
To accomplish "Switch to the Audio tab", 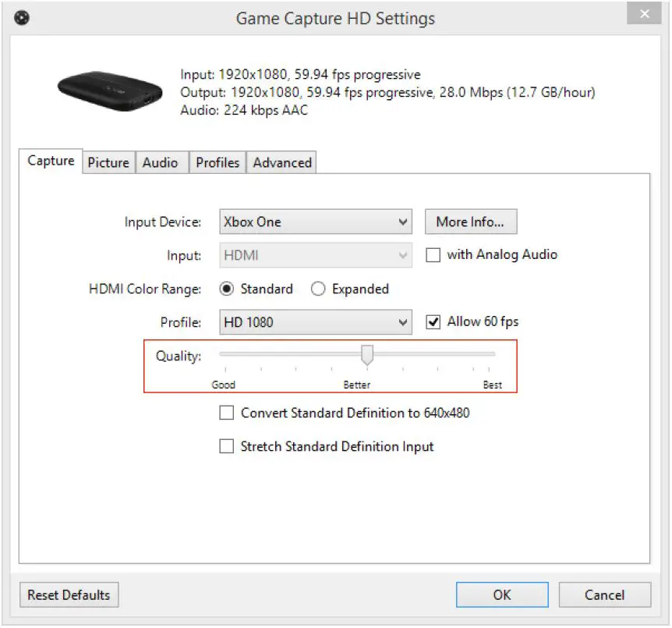I will pyautogui.click(x=161, y=162).
